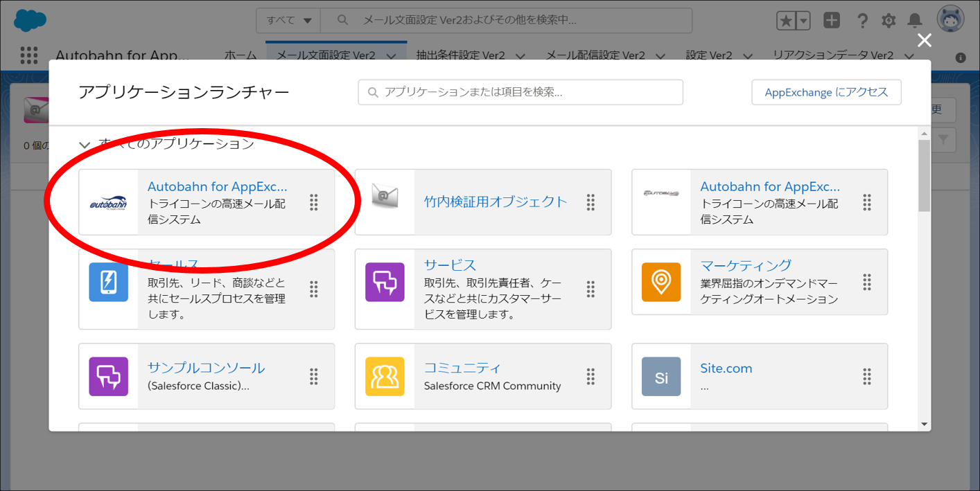Click the blue Autobahn logo tile icon

(x=108, y=202)
